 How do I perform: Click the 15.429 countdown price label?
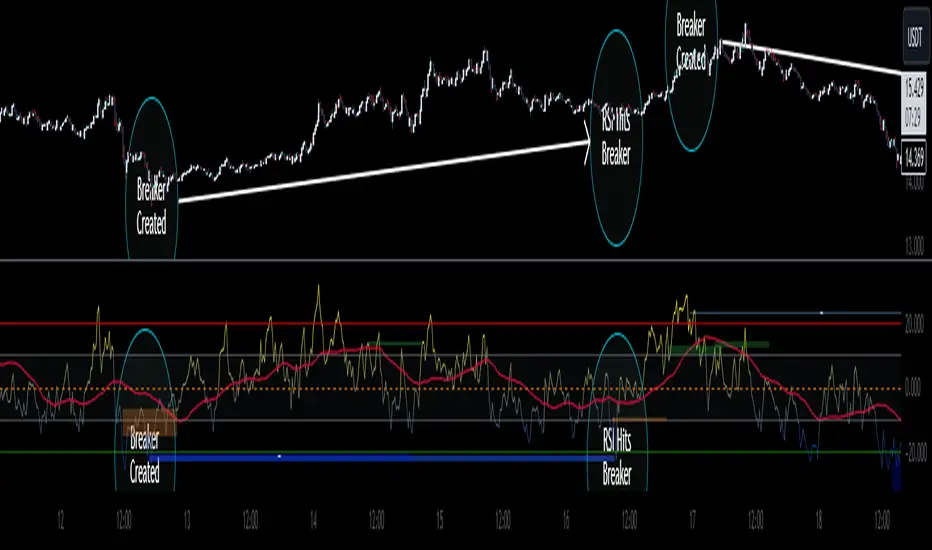[914, 101]
